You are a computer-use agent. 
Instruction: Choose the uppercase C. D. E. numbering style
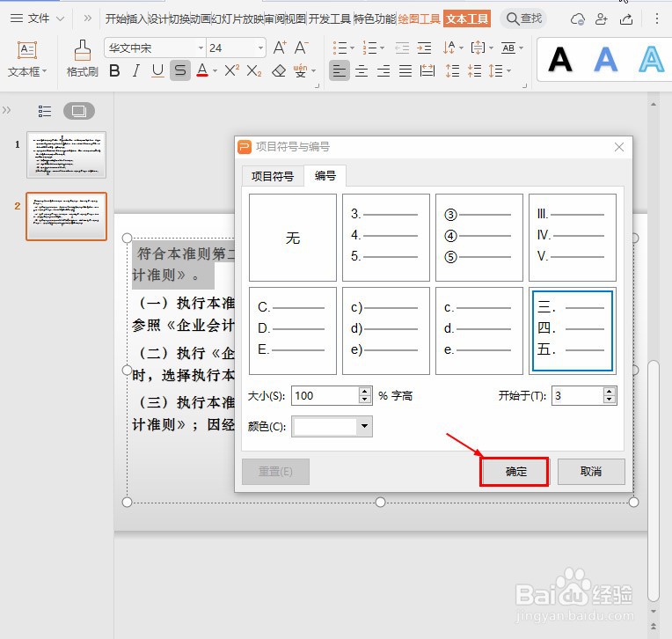(293, 331)
